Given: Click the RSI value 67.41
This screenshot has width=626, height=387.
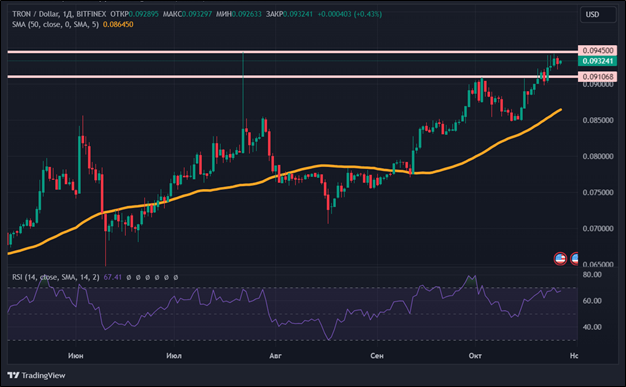Looking at the screenshot, I should pos(113,277).
